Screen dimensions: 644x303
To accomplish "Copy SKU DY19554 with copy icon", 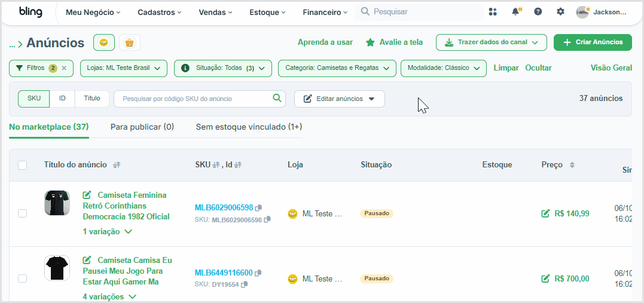I will 245,284.
